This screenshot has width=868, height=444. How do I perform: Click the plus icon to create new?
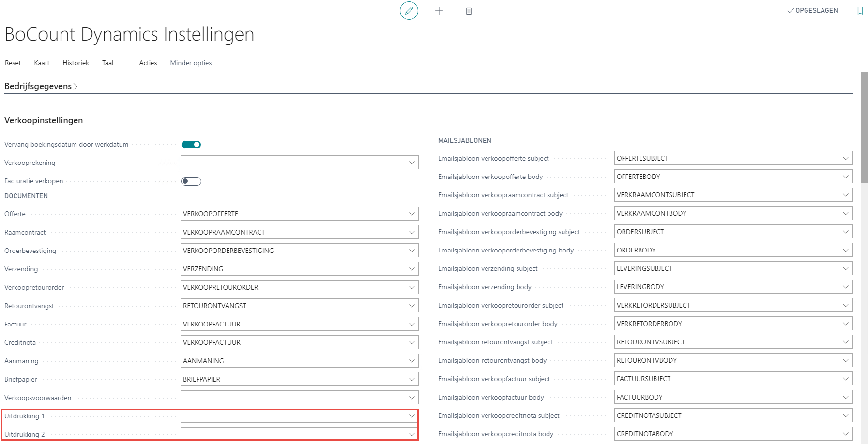point(439,11)
